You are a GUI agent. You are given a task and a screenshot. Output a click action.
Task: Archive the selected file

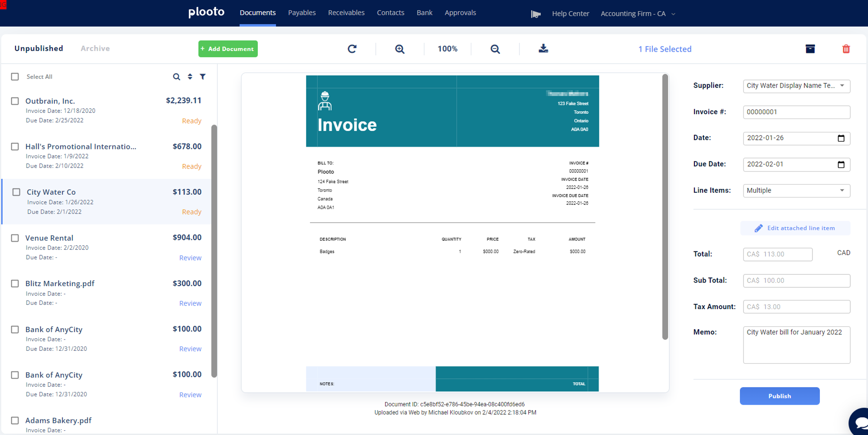point(810,49)
